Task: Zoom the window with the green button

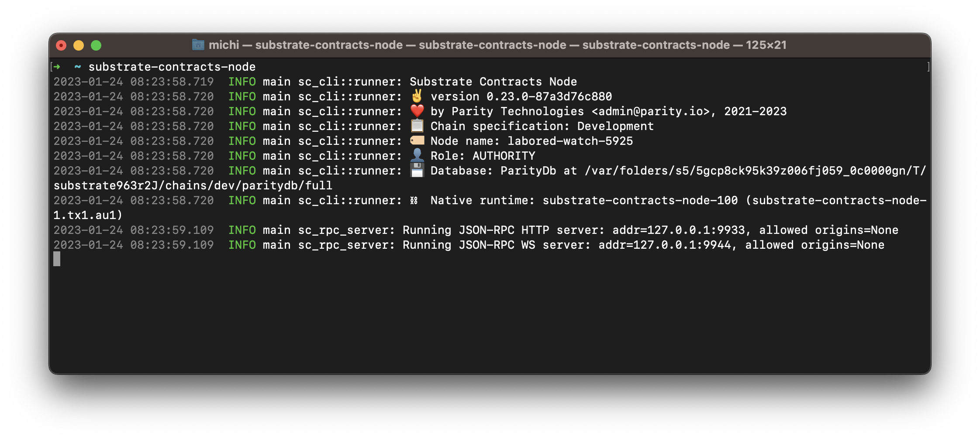Action: tap(96, 45)
